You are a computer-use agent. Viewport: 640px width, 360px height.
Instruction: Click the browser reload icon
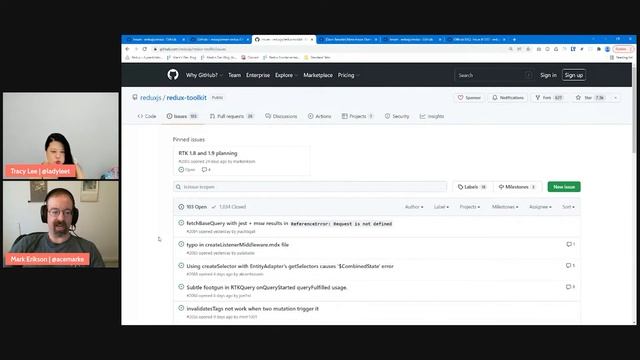[x=144, y=49]
